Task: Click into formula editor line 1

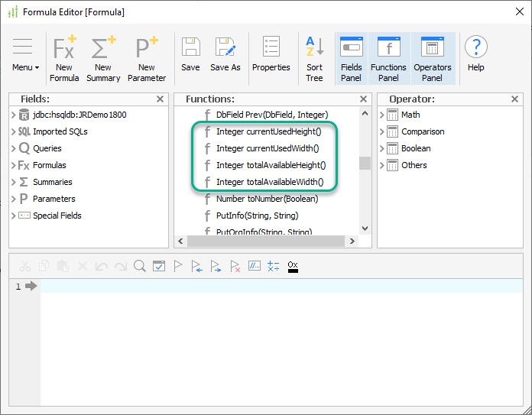Action: 281,286
